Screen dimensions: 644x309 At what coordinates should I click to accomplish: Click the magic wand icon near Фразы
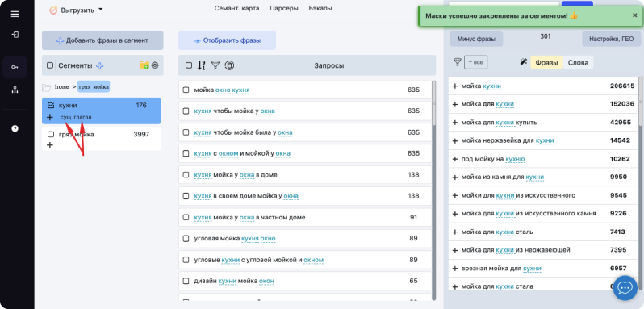pos(523,62)
